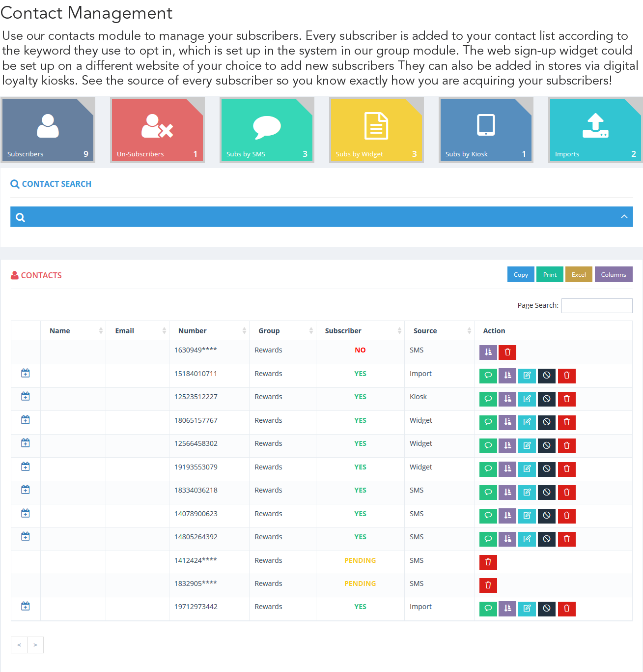Click the Excel export button
643x672 pixels.
point(579,274)
